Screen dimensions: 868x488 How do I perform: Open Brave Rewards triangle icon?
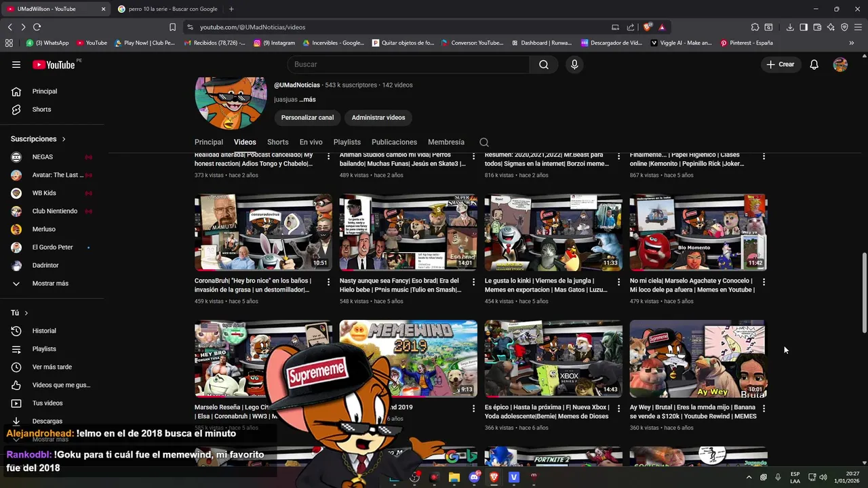tap(662, 27)
